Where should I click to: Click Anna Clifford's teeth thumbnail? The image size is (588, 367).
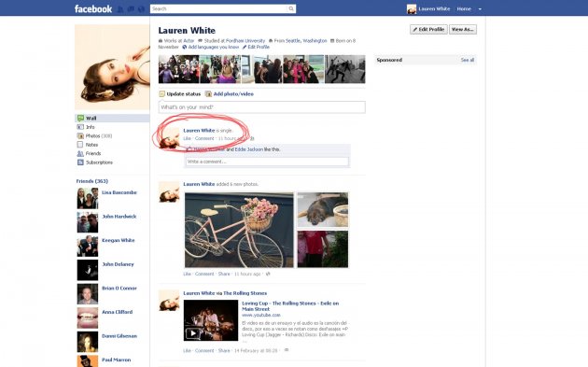click(x=88, y=318)
